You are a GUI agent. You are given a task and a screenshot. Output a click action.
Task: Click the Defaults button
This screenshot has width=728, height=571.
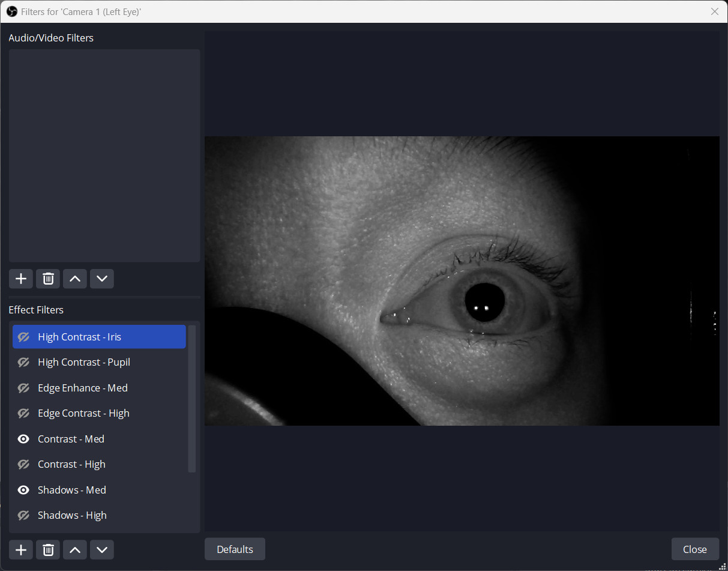[234, 549]
